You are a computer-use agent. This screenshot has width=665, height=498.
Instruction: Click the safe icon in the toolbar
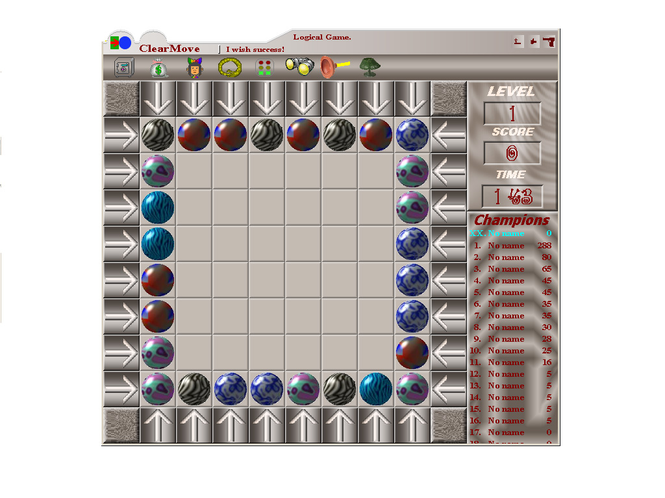[x=123, y=68]
